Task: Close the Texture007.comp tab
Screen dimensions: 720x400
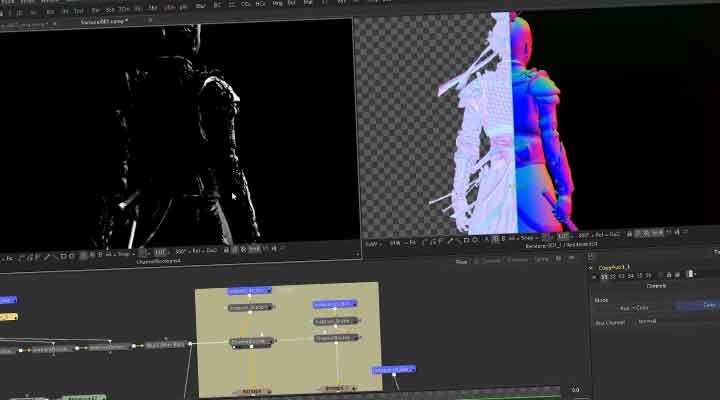Action: pos(150,20)
